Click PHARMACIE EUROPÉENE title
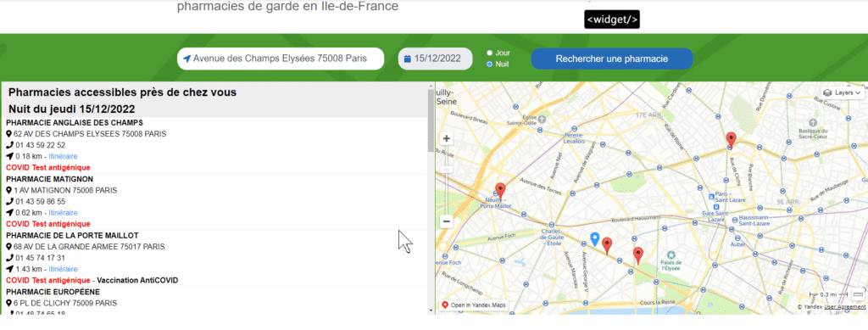 tap(53, 292)
